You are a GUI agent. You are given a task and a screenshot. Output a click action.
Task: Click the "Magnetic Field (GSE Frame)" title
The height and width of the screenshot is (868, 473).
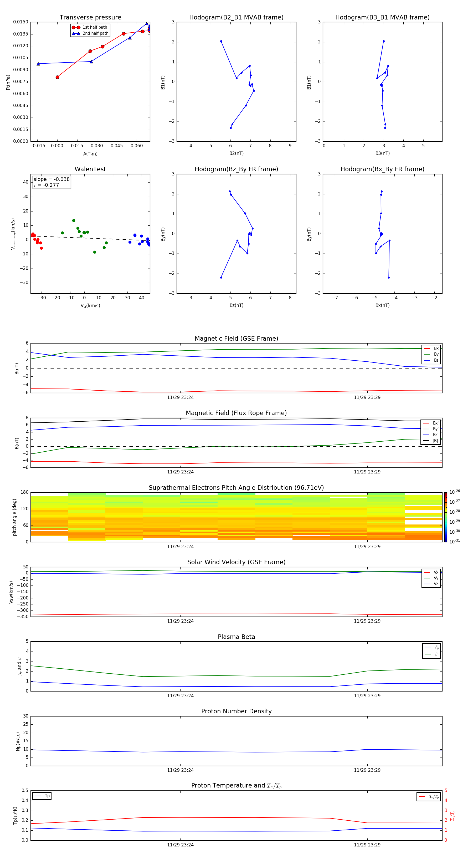236,339
